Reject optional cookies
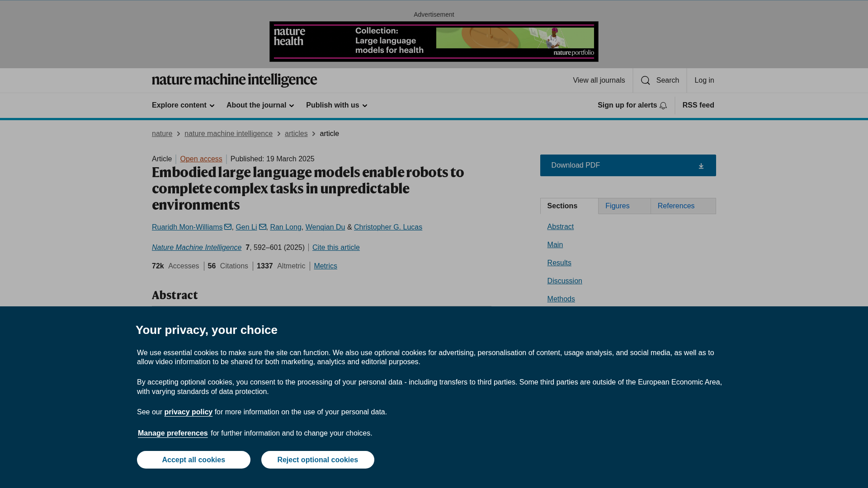 [x=317, y=460]
